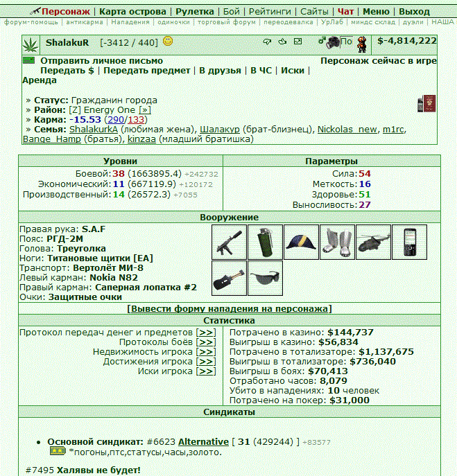Image resolution: width=457 pixels, height=476 pixels.
Task: Add the player via В друзья
Action: pos(220,71)
